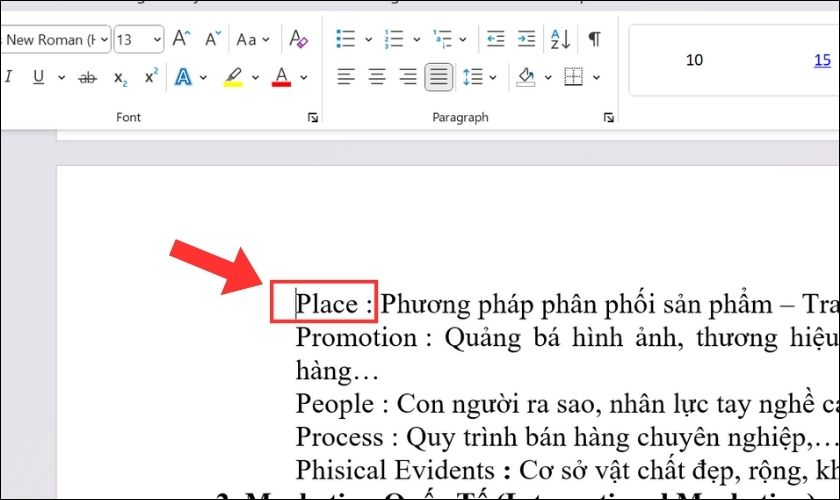840x500 pixels.
Task: Expand Numbering dropdown arrow
Action: (x=417, y=40)
